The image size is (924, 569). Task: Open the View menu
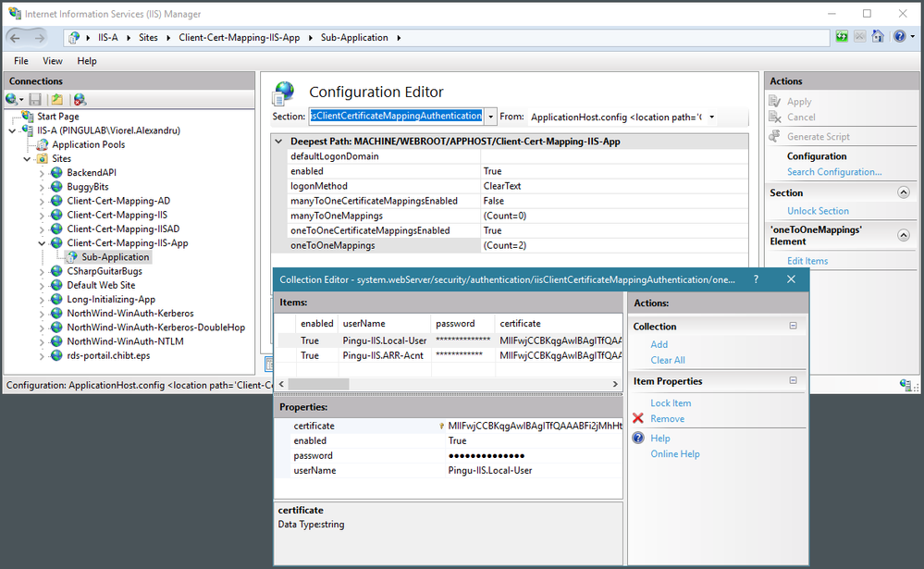pyautogui.click(x=53, y=61)
